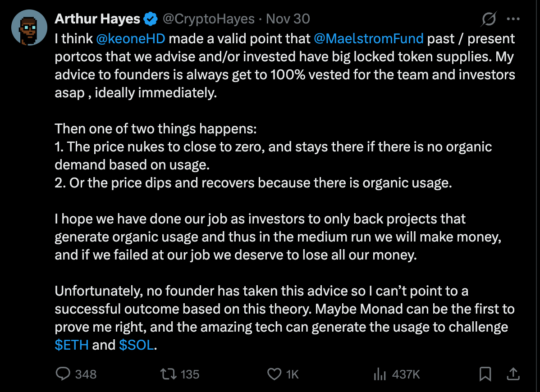This screenshot has width=540, height=392.
Task: Click the reply speech bubble icon
Action: (x=63, y=374)
